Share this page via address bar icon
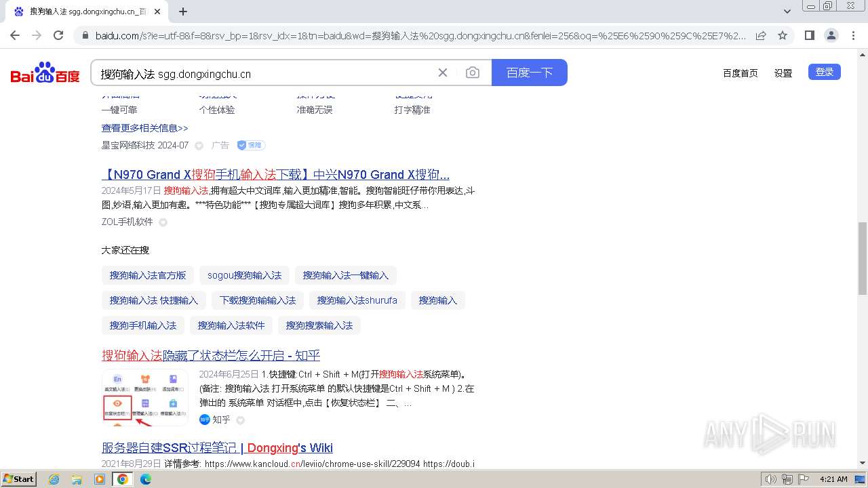 pyautogui.click(x=761, y=35)
